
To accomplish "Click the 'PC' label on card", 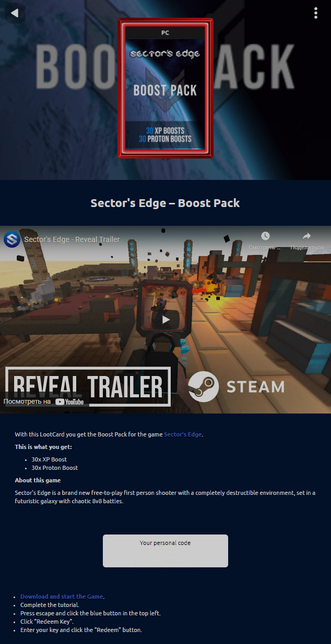I will (165, 32).
